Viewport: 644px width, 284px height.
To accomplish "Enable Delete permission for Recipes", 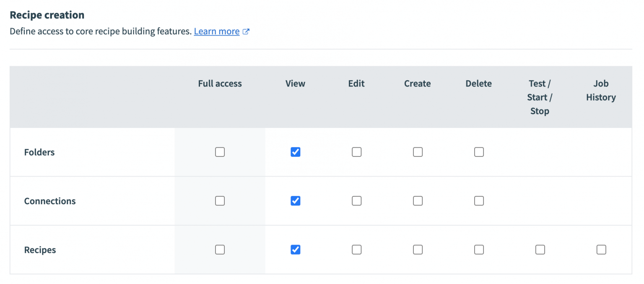I will click(x=479, y=250).
